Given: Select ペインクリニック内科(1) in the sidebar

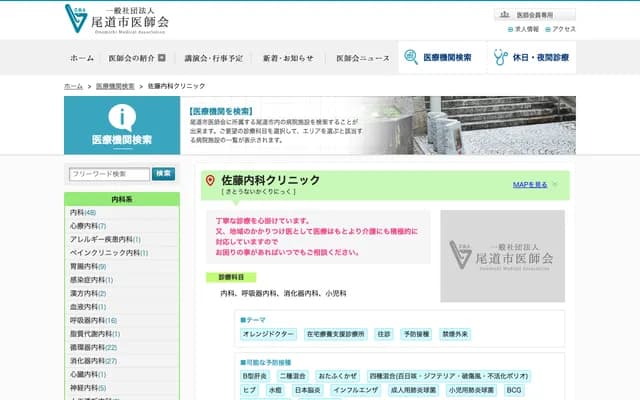Looking at the screenshot, I should tap(109, 253).
